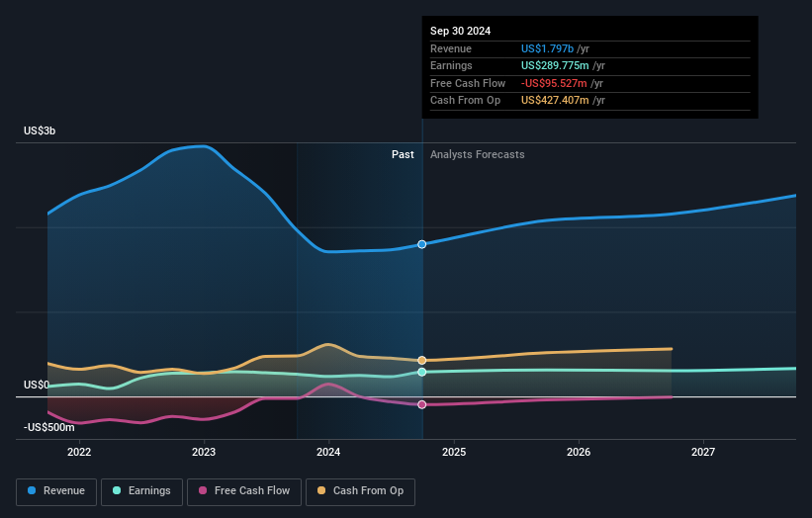812x518 pixels.
Task: Click the Free Cash Flow label in tooltip
Action: 468,83
